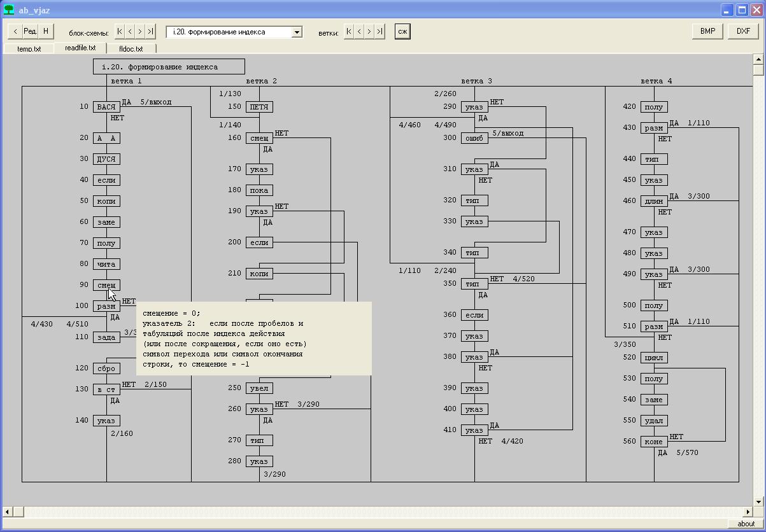Select the ВАСЯ block at step 10
The height and width of the screenshot is (532, 766).
pyautogui.click(x=106, y=107)
